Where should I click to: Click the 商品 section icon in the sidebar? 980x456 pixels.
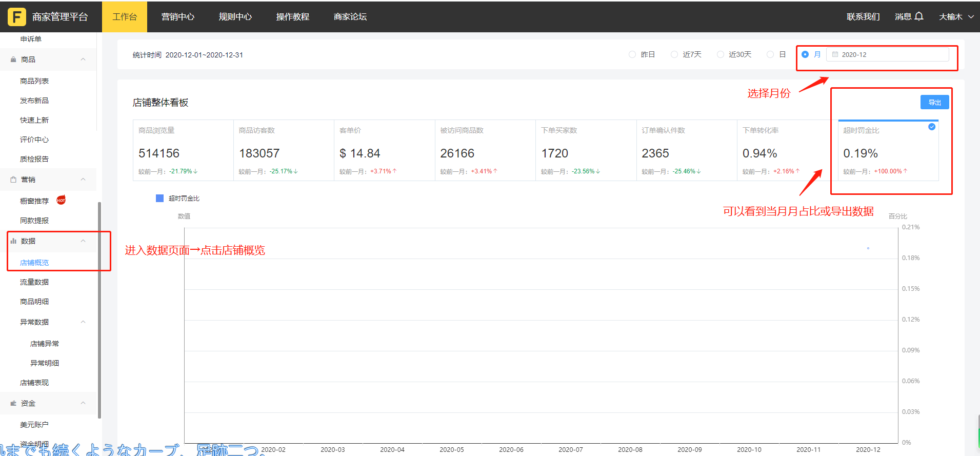click(13, 60)
